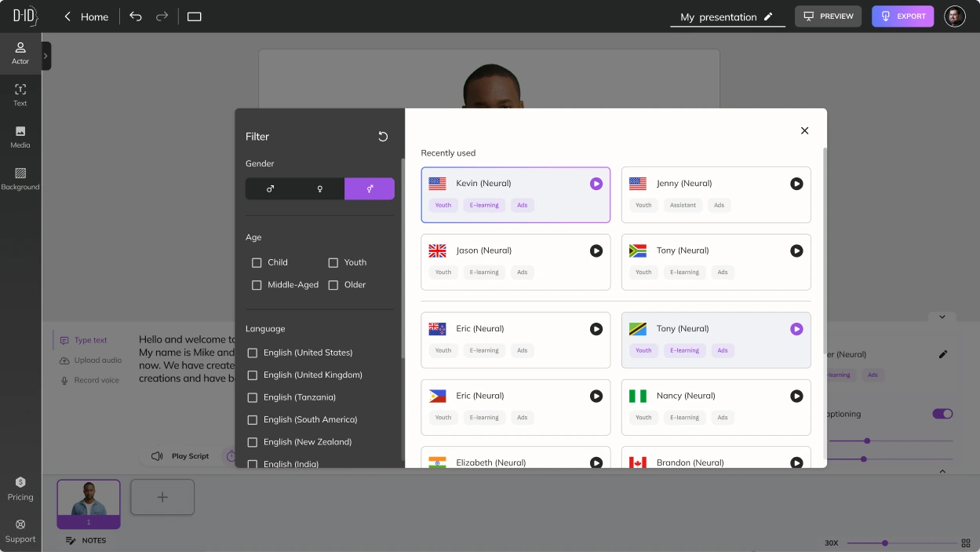Image resolution: width=980 pixels, height=552 pixels.
Task: Filter voices by male gender
Action: [270, 188]
